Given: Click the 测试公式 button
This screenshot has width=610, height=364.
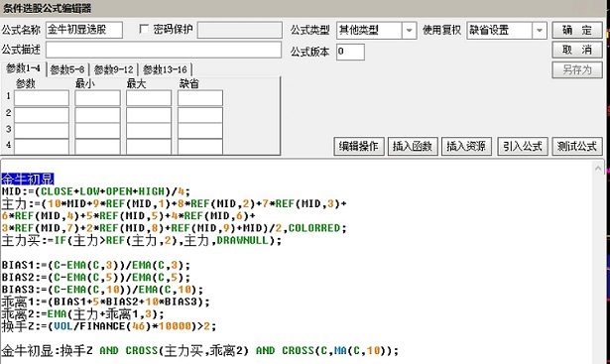Looking at the screenshot, I should pos(577,146).
